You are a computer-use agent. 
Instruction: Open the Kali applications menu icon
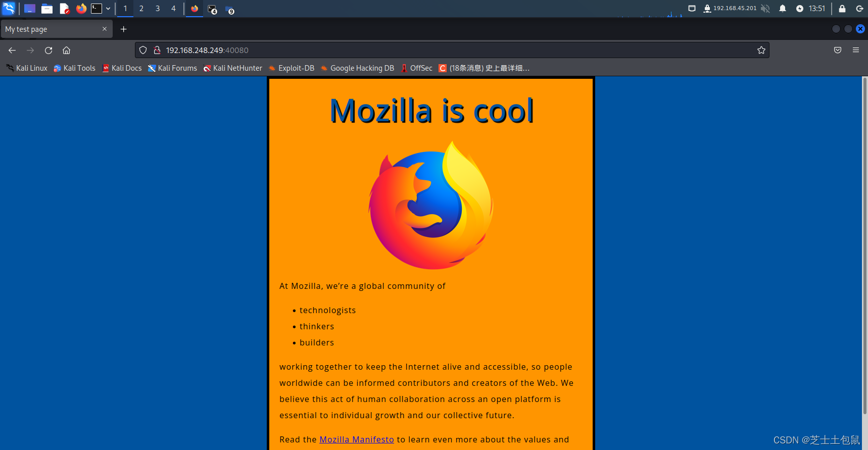[9, 8]
